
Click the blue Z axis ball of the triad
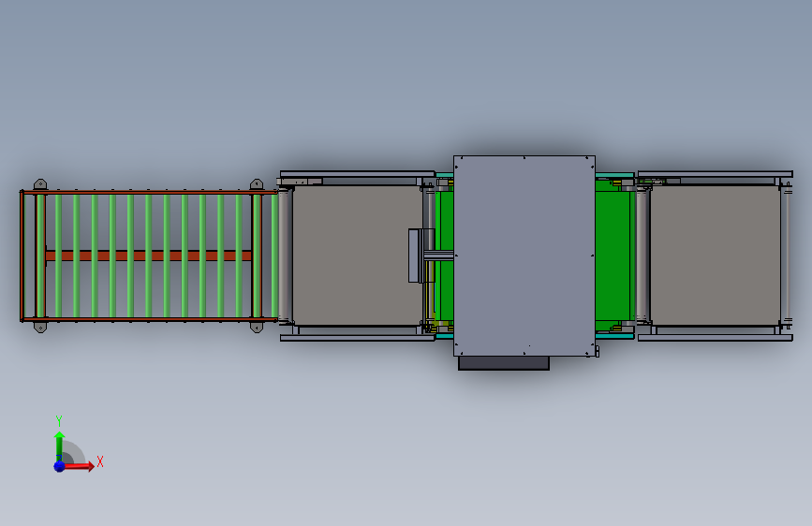[60, 466]
